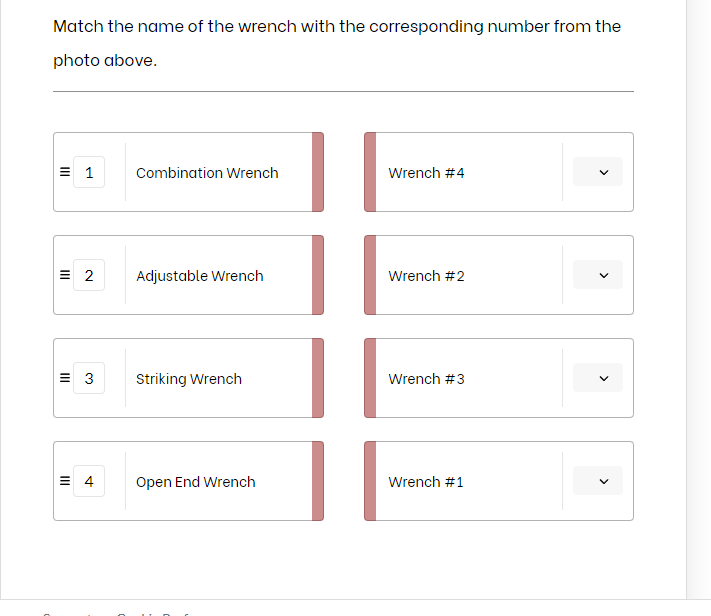Click the Wrench #3 label
Image resolution: width=711 pixels, height=616 pixels.
[426, 379]
